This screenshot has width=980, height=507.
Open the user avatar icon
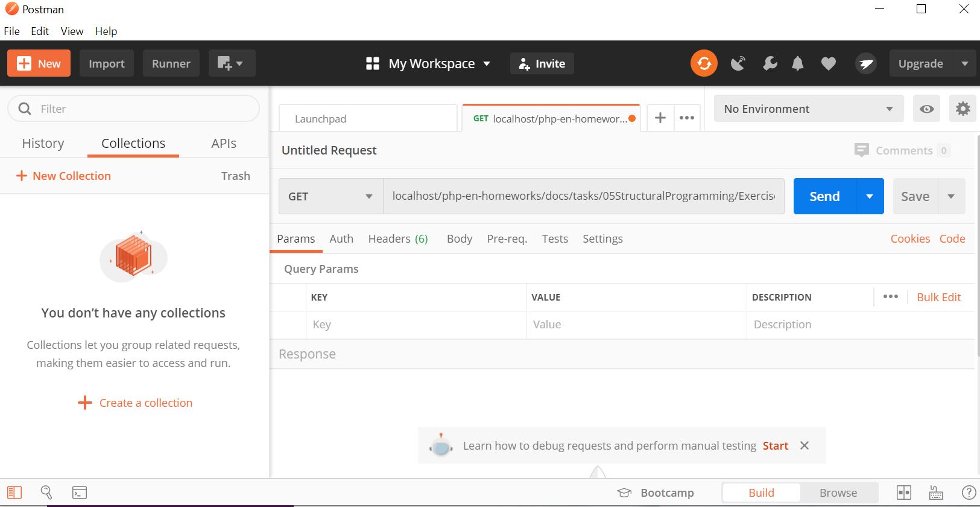[x=866, y=63]
